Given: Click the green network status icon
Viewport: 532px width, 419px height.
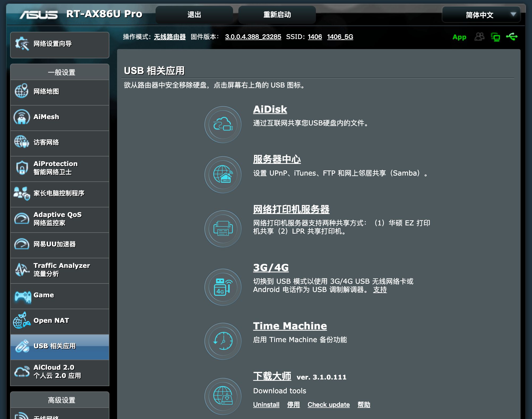Looking at the screenshot, I should click(495, 37).
